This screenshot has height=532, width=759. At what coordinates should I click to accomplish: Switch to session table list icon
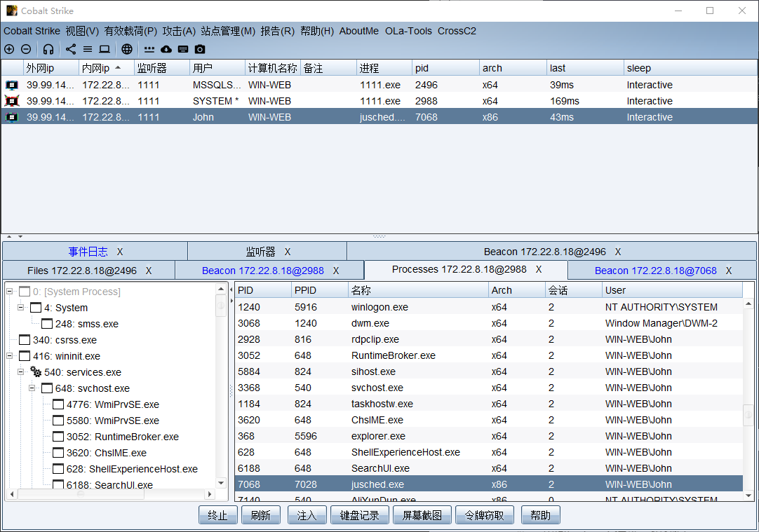click(x=88, y=49)
